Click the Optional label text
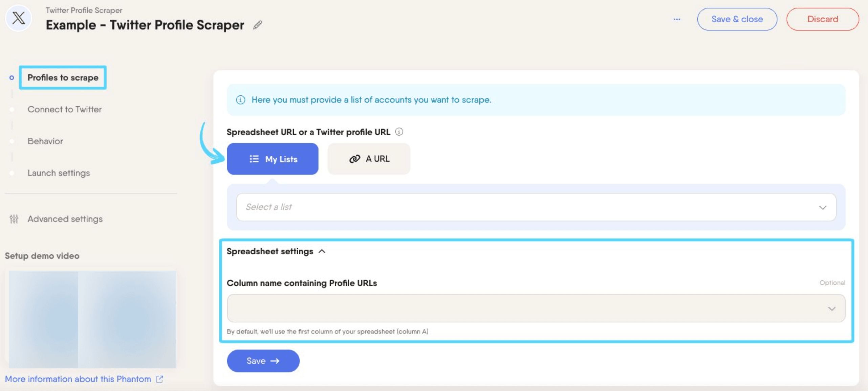Viewport: 868px width, 391px height. point(832,283)
